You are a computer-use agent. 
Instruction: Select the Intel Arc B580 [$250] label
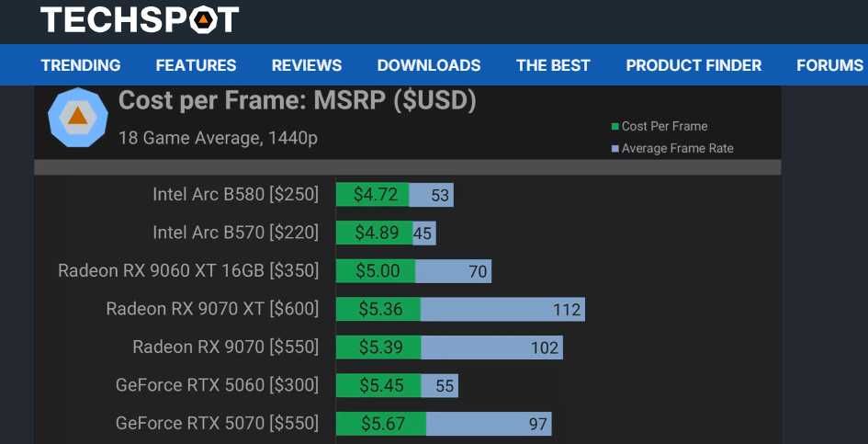click(236, 195)
